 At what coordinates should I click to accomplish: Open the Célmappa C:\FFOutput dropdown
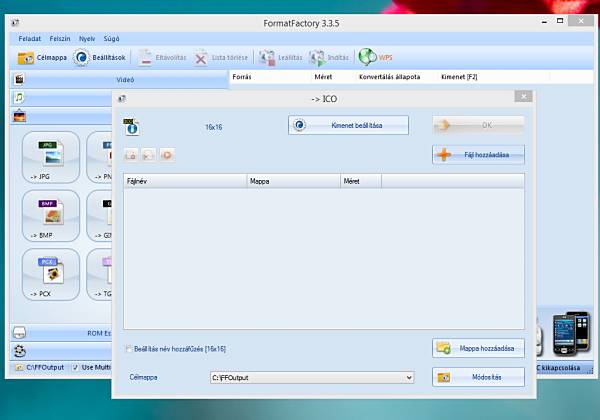click(x=312, y=378)
